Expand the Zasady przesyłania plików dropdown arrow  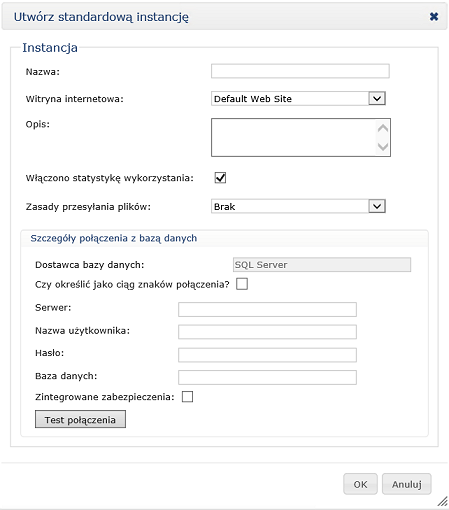[x=377, y=206]
